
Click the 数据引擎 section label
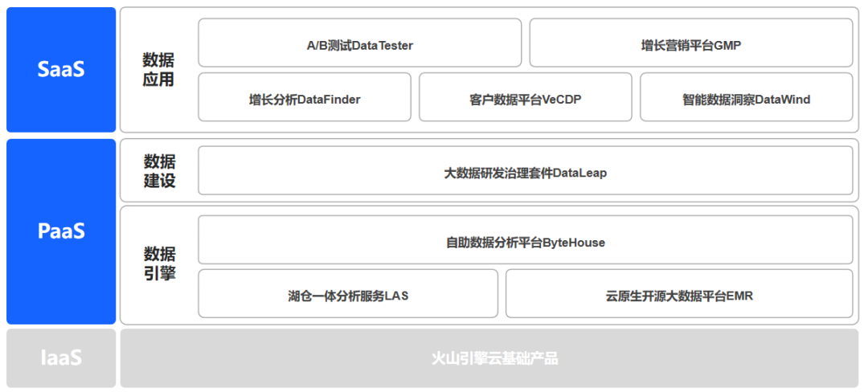159,263
